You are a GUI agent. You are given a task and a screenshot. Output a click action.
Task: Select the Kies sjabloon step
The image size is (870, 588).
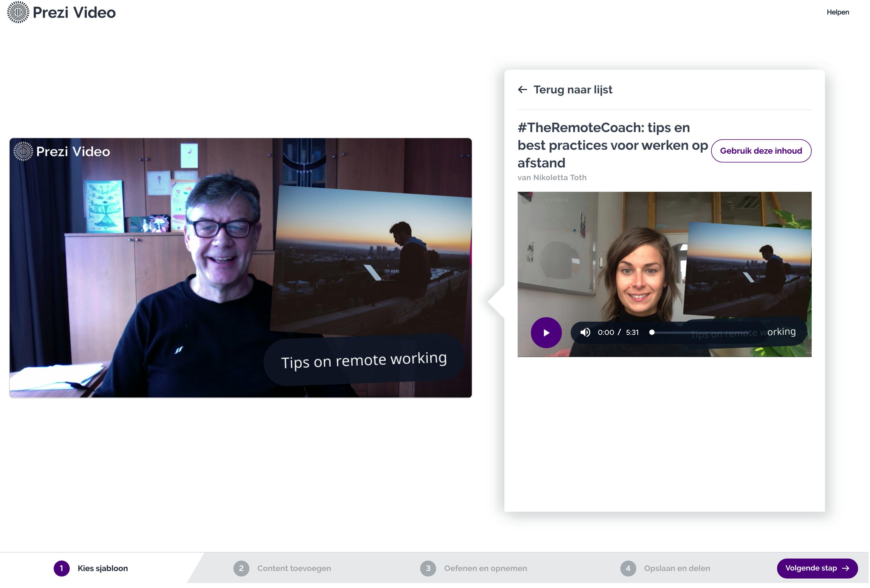(103, 569)
